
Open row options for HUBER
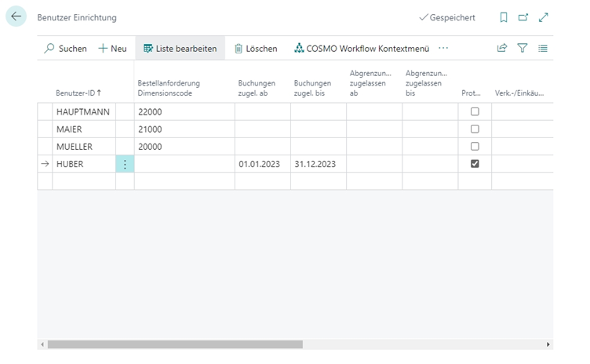[125, 164]
